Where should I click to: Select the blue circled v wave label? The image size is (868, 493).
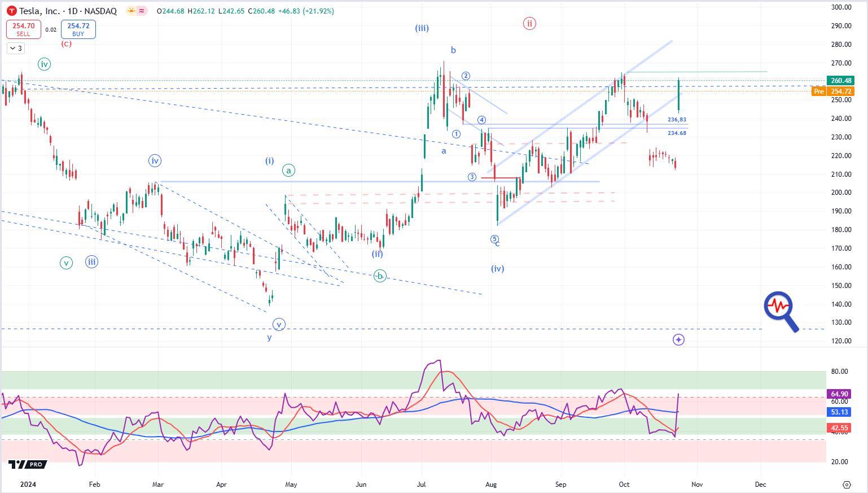coord(279,325)
